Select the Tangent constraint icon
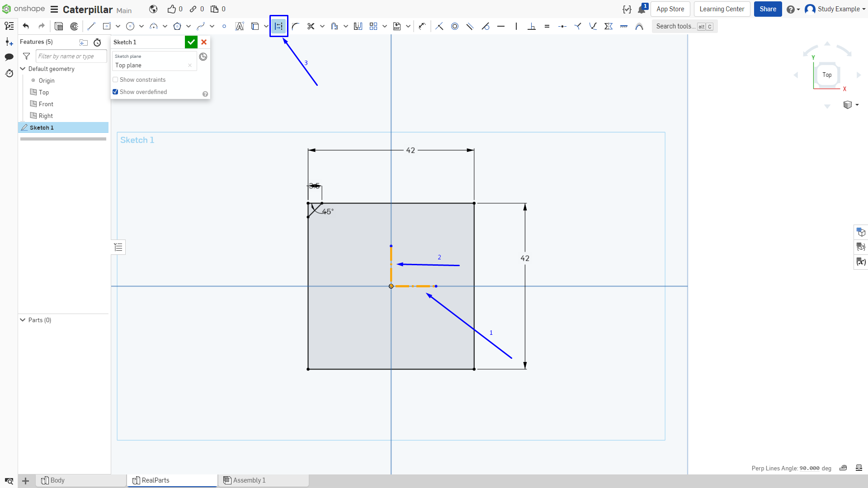868x488 pixels. 486,26
